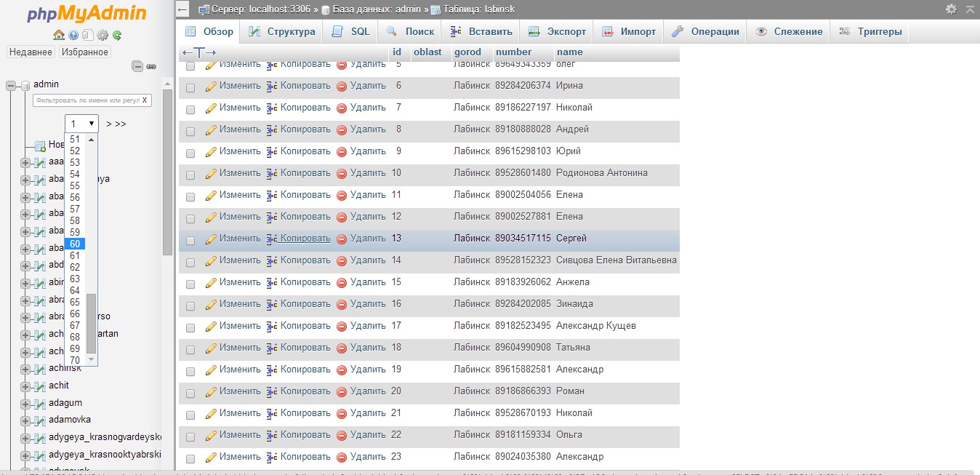The height and width of the screenshot is (475, 980).
Task: Expand the adagum table node
Action: [25, 403]
